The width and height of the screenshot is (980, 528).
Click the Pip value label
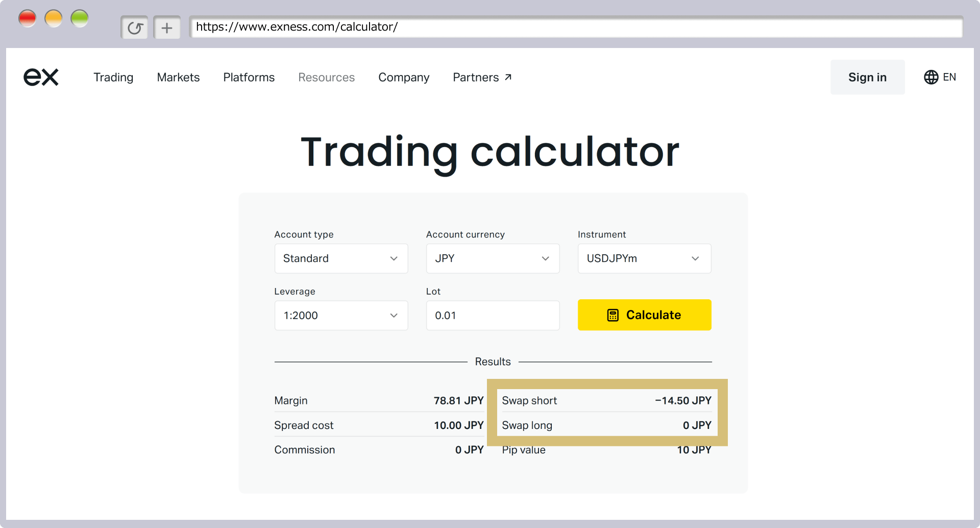point(524,450)
